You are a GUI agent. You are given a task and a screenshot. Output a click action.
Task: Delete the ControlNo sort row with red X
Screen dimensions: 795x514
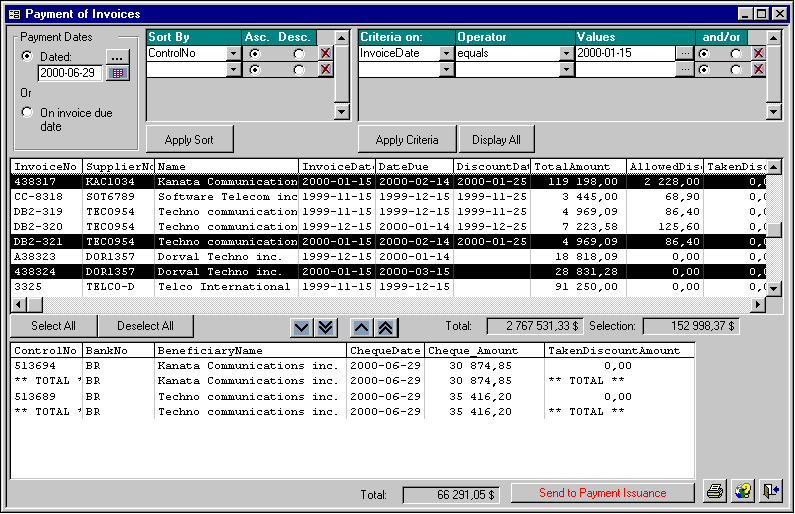point(325,53)
